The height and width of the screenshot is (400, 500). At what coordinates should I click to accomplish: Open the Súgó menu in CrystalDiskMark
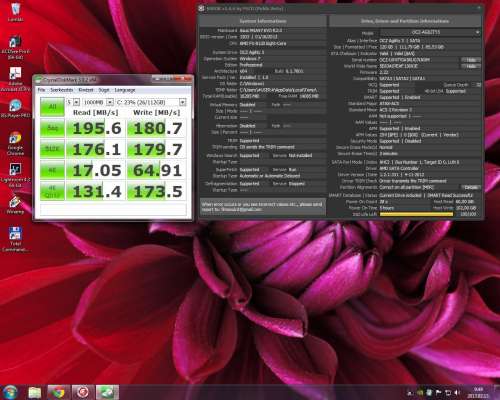tap(104, 90)
